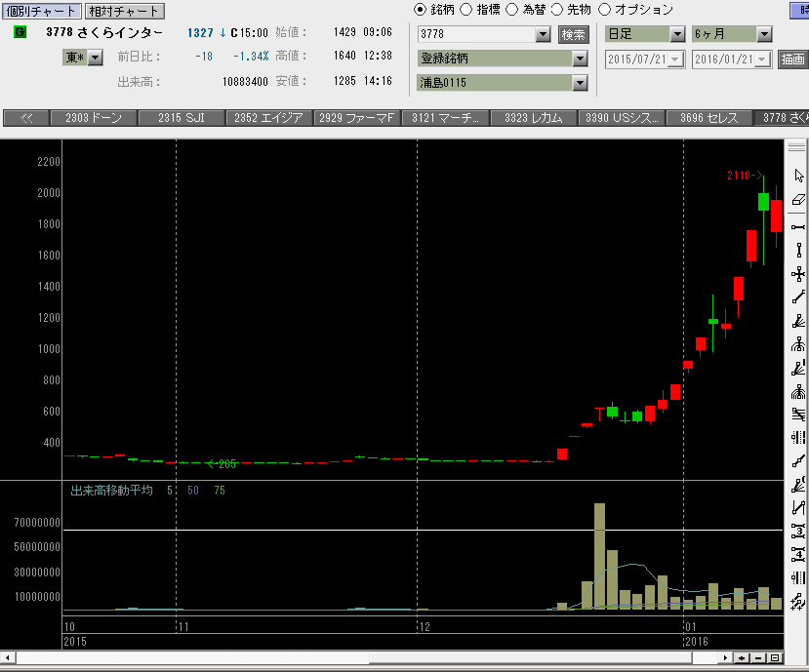Pick the N-shaped zigzag line tool
This screenshot has width=809, height=672.
tap(798, 508)
